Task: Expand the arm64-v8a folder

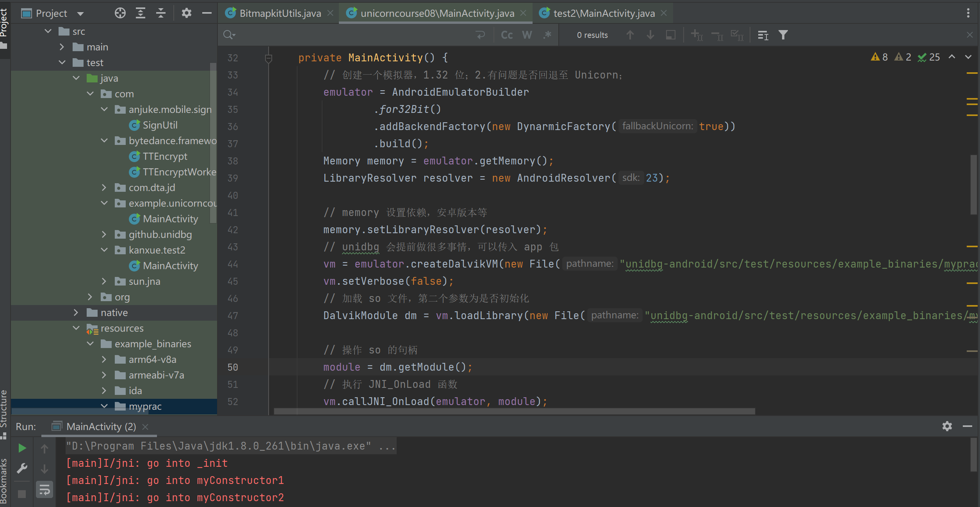Action: (104, 359)
